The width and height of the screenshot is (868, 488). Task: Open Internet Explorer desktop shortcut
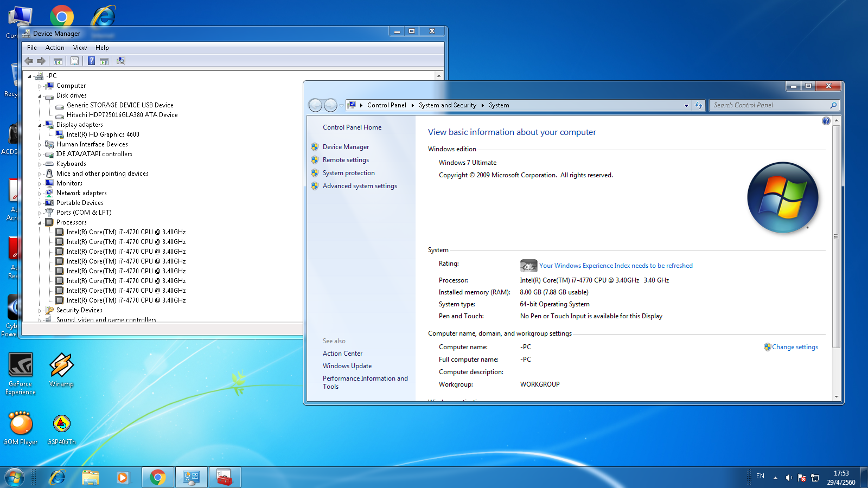(x=103, y=17)
